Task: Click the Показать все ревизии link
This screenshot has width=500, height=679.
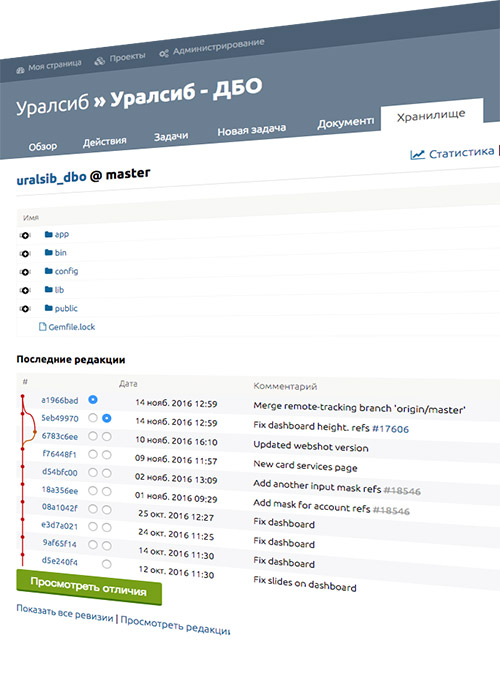Action: (x=65, y=613)
